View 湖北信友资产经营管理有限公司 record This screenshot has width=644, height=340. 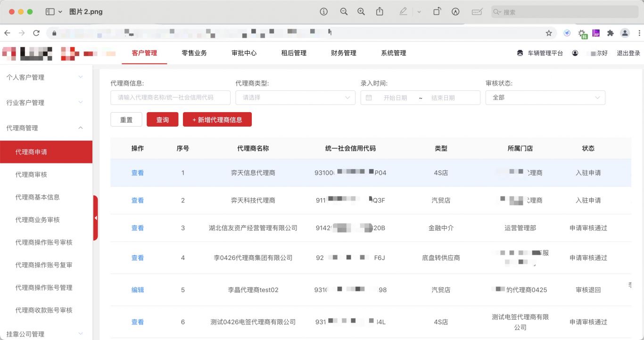pos(138,228)
